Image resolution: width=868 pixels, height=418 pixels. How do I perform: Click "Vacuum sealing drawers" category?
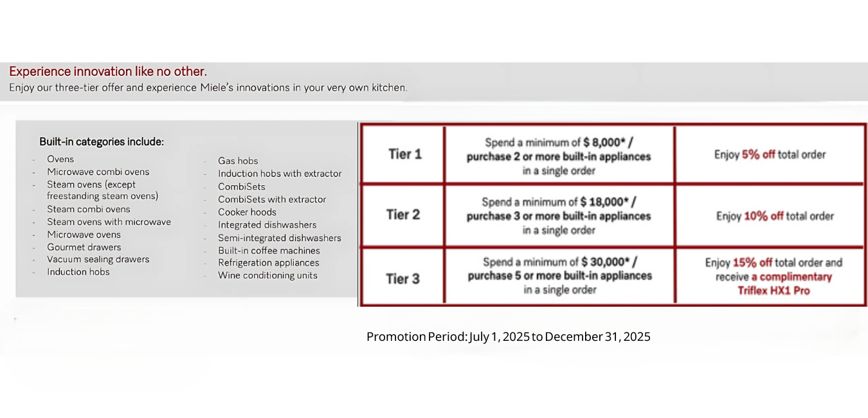[x=98, y=259]
